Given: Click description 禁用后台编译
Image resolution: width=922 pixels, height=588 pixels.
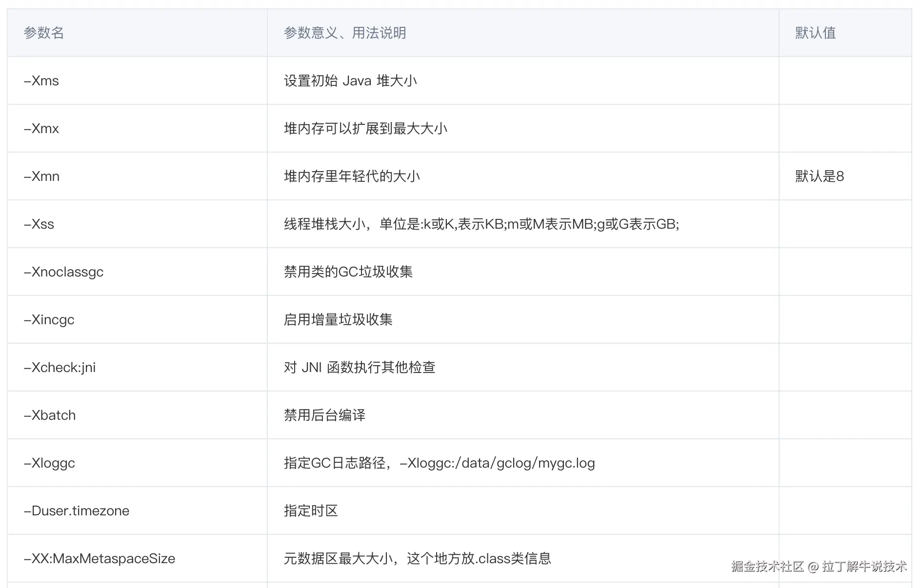Looking at the screenshot, I should 324,415.
